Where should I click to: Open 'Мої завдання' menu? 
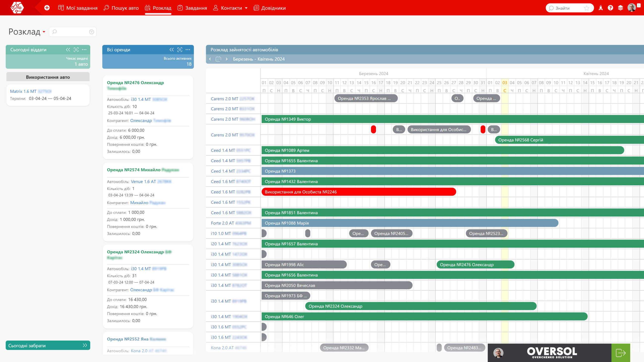78,8
